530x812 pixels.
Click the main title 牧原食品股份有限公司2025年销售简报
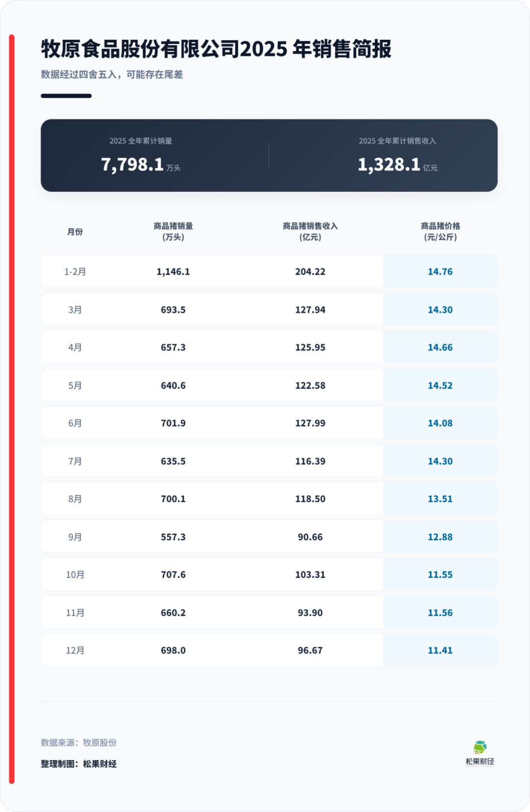point(216,49)
